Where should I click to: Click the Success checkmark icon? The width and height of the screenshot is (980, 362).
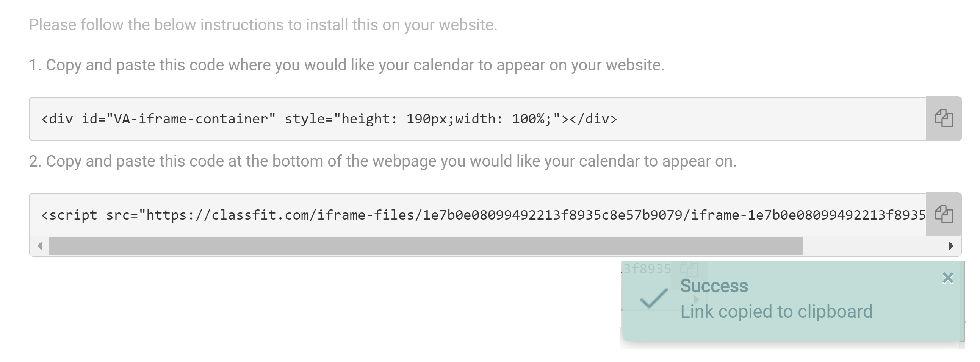[x=654, y=298]
